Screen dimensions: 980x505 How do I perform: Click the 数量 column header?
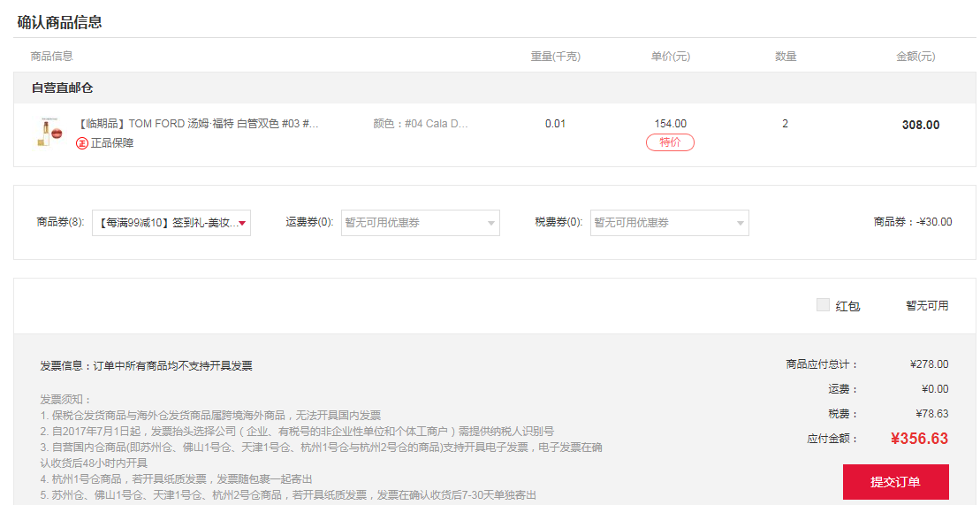click(x=786, y=57)
